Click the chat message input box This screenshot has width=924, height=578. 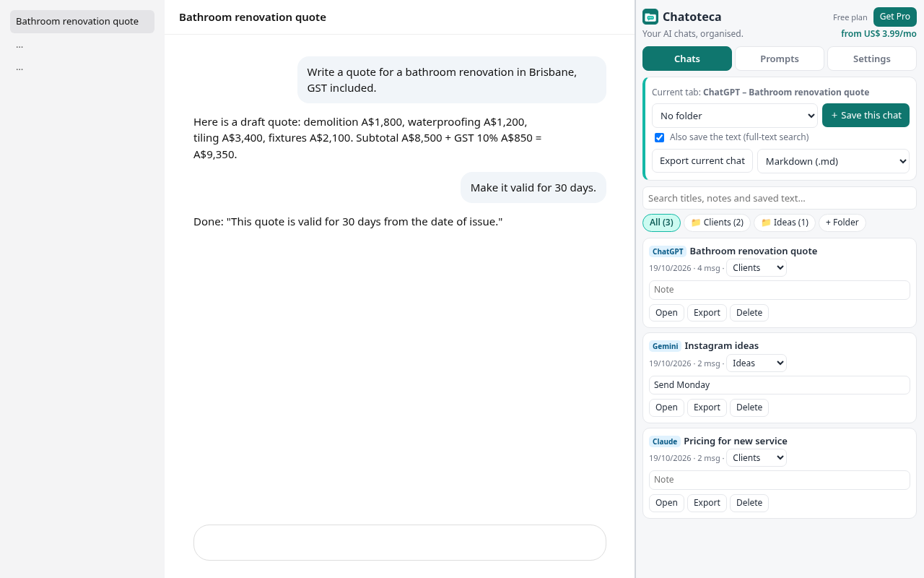(400, 543)
